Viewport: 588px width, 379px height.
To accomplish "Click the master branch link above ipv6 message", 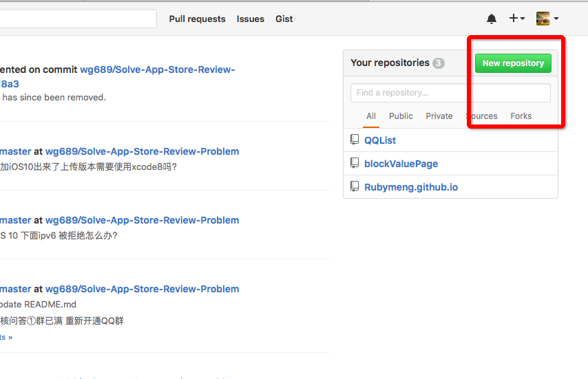I will tap(15, 220).
